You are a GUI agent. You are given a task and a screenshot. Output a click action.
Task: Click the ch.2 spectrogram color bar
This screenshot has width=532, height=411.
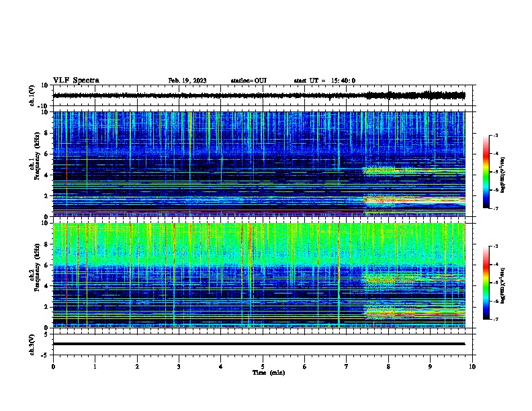(486, 283)
